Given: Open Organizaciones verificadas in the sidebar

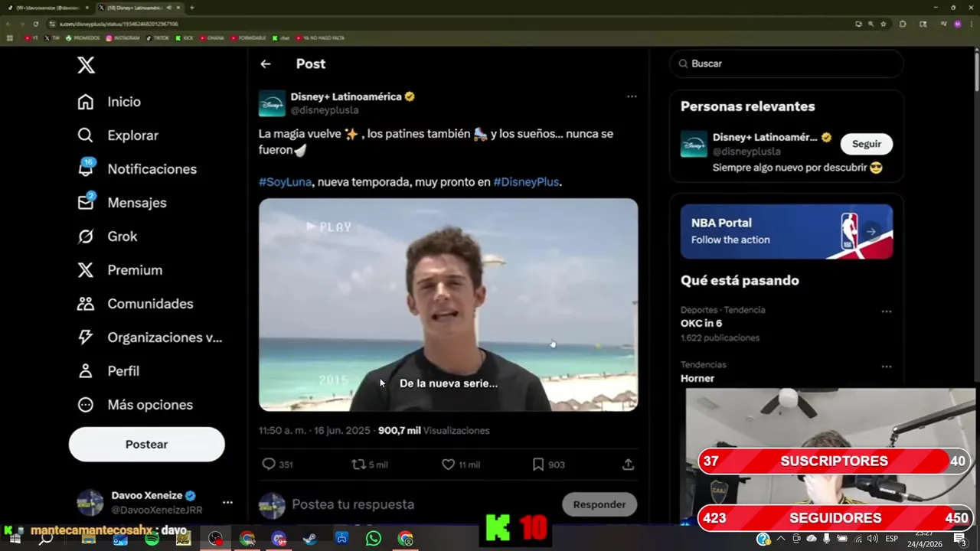Looking at the screenshot, I should click(149, 337).
